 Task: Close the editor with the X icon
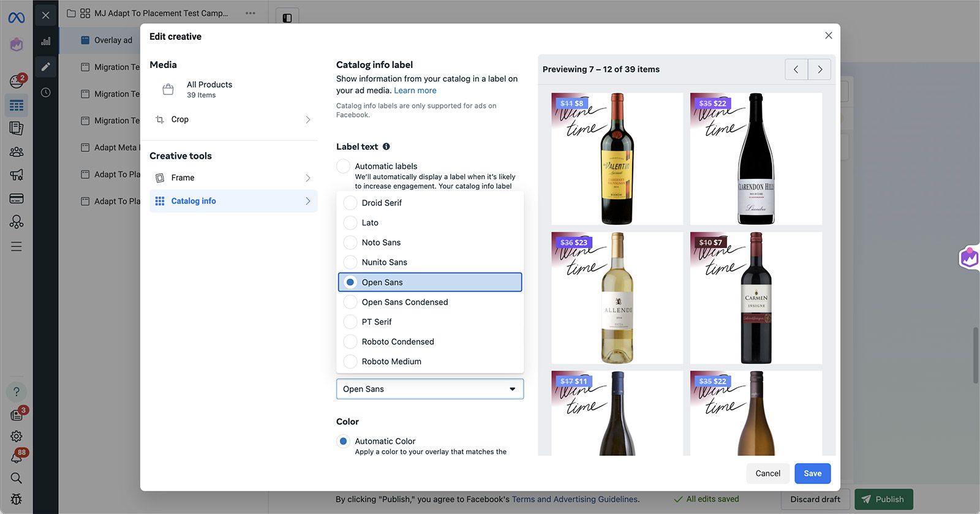pyautogui.click(x=46, y=15)
